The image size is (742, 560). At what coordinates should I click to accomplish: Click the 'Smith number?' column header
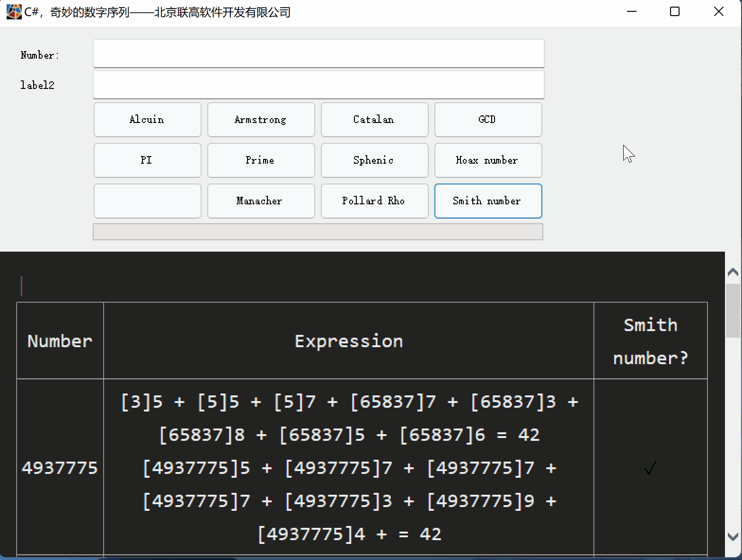651,341
